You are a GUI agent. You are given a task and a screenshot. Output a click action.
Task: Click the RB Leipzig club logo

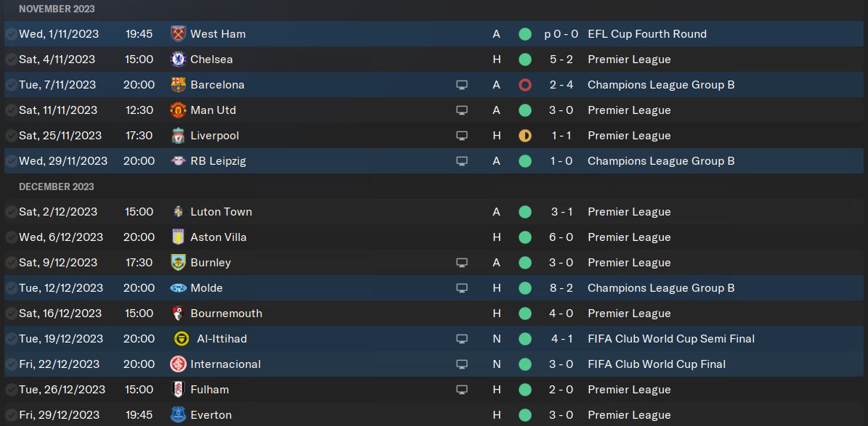click(178, 161)
